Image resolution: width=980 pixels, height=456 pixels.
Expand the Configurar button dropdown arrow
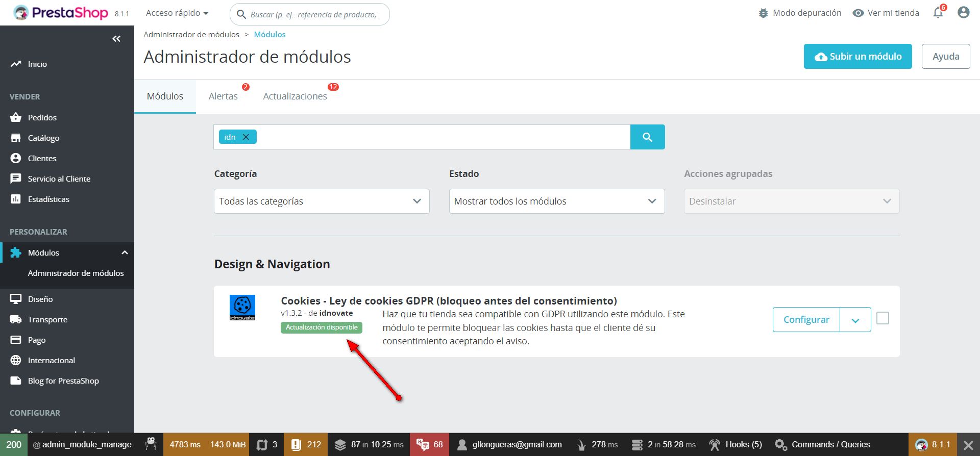(855, 320)
